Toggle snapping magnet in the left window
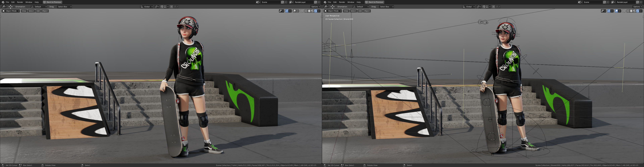The width and height of the screenshot is (644, 167). tap(162, 7)
